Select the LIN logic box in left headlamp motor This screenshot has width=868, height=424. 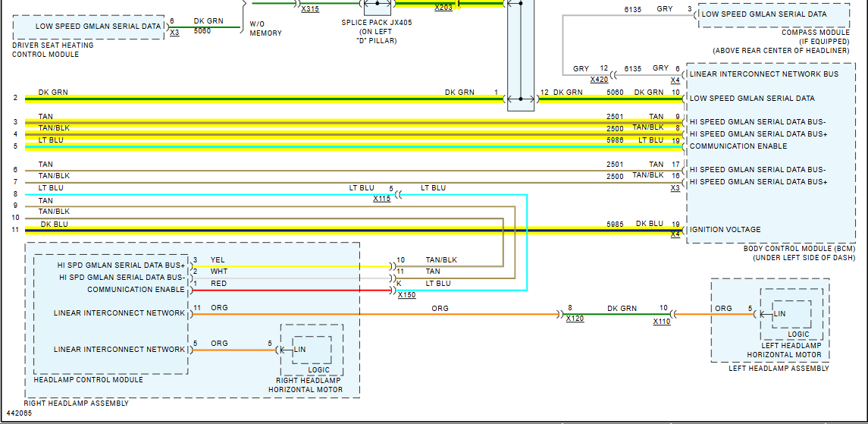click(x=791, y=314)
